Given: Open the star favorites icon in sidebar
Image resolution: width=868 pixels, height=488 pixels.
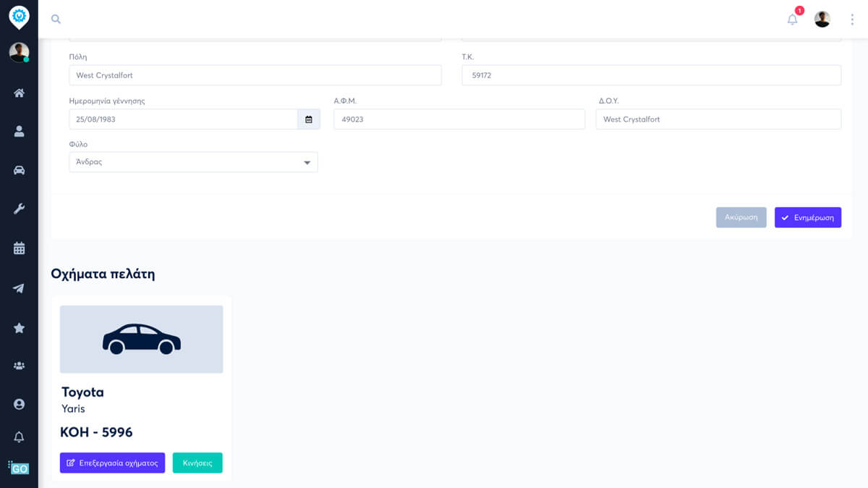Looking at the screenshot, I should [19, 327].
